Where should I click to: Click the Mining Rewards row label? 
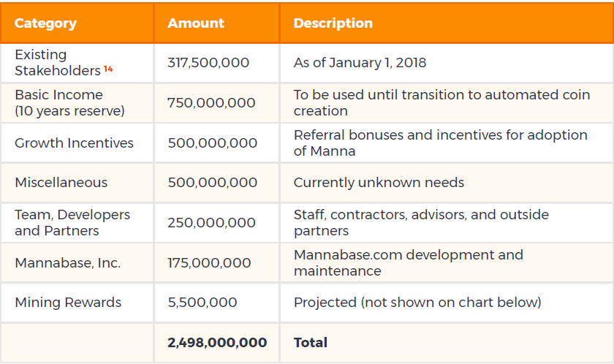tap(68, 303)
